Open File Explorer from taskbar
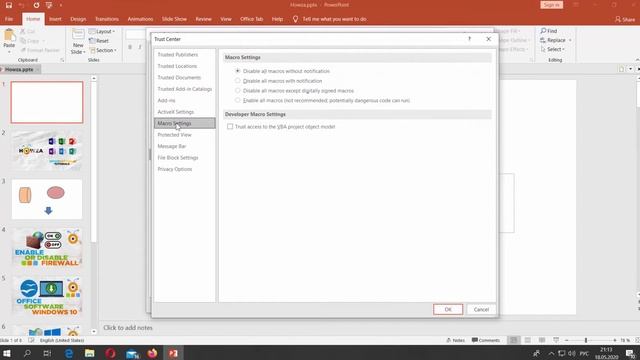 [90, 353]
